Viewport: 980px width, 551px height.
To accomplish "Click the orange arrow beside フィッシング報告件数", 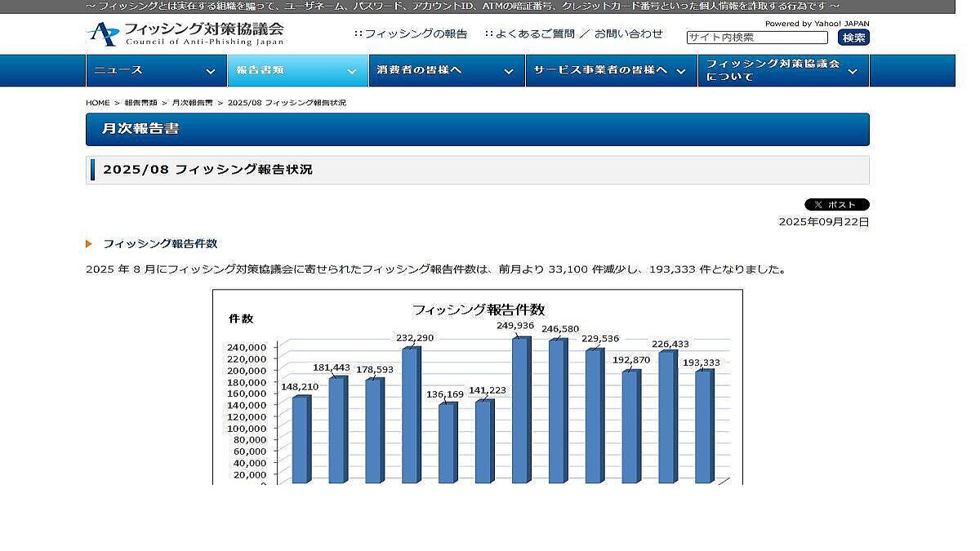I will pos(89,244).
